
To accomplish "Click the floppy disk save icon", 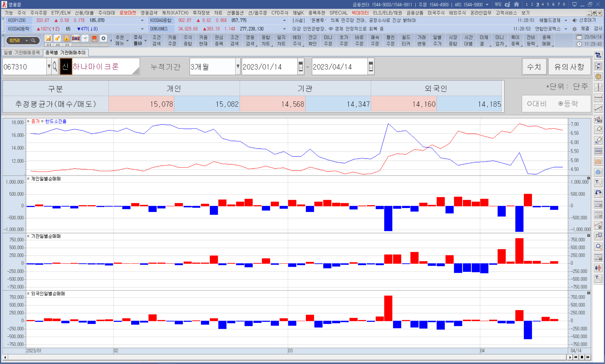I will tap(48, 38).
